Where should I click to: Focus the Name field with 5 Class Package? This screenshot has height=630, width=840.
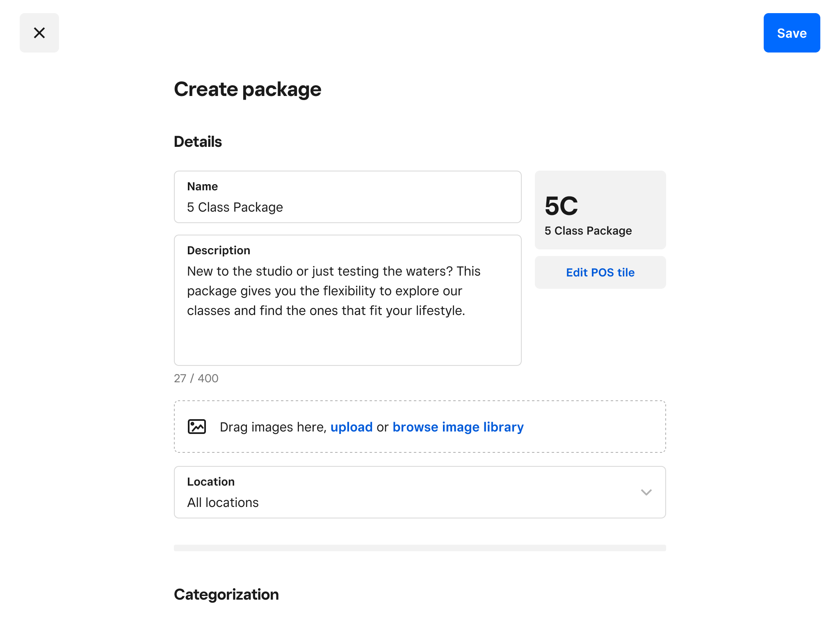(347, 207)
